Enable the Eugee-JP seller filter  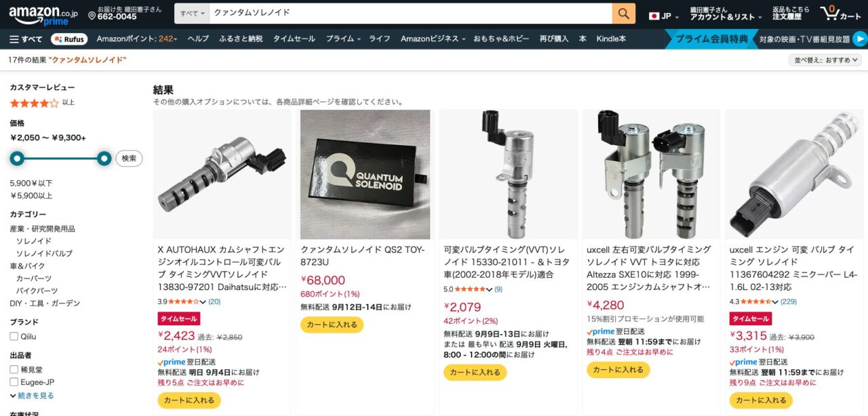tap(14, 382)
